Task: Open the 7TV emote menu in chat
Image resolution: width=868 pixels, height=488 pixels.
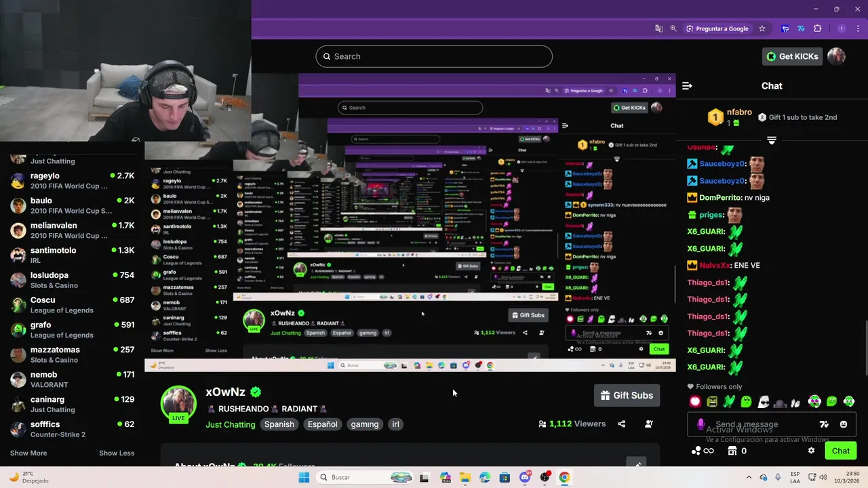Action: (x=824, y=424)
